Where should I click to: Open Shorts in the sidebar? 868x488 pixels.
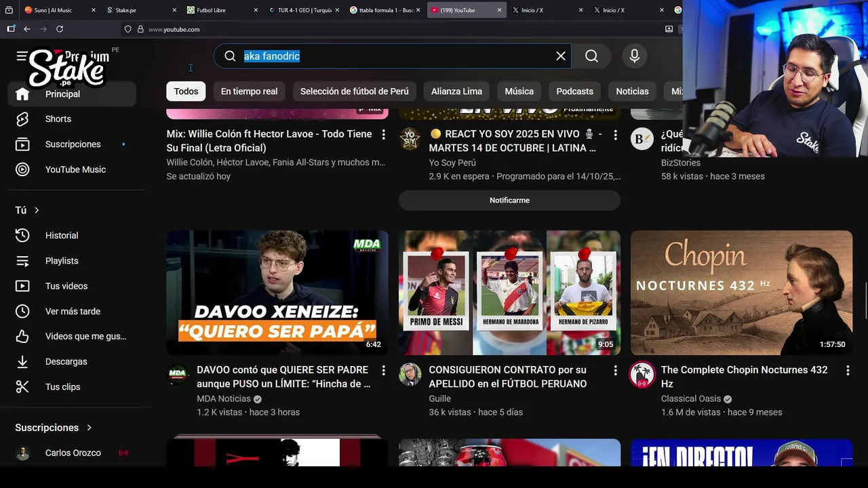point(72,119)
